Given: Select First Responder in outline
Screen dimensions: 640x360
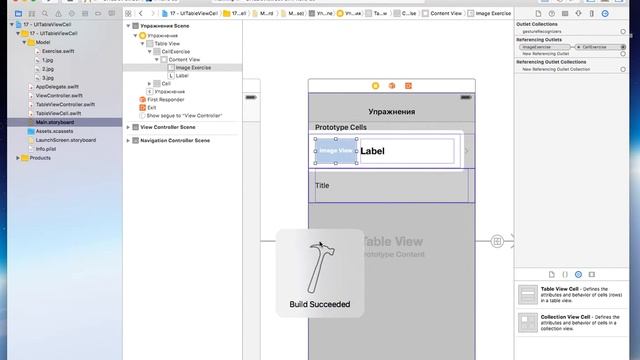Looking at the screenshot, I should (x=166, y=100).
